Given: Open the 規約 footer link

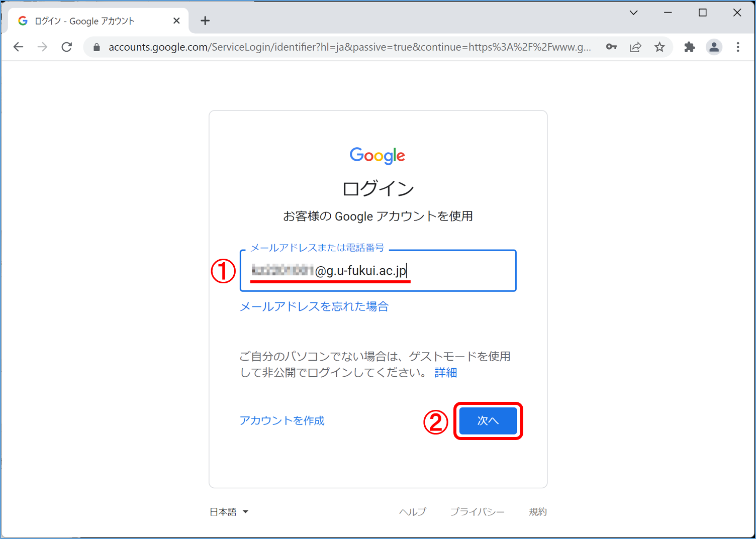Looking at the screenshot, I should coord(538,512).
